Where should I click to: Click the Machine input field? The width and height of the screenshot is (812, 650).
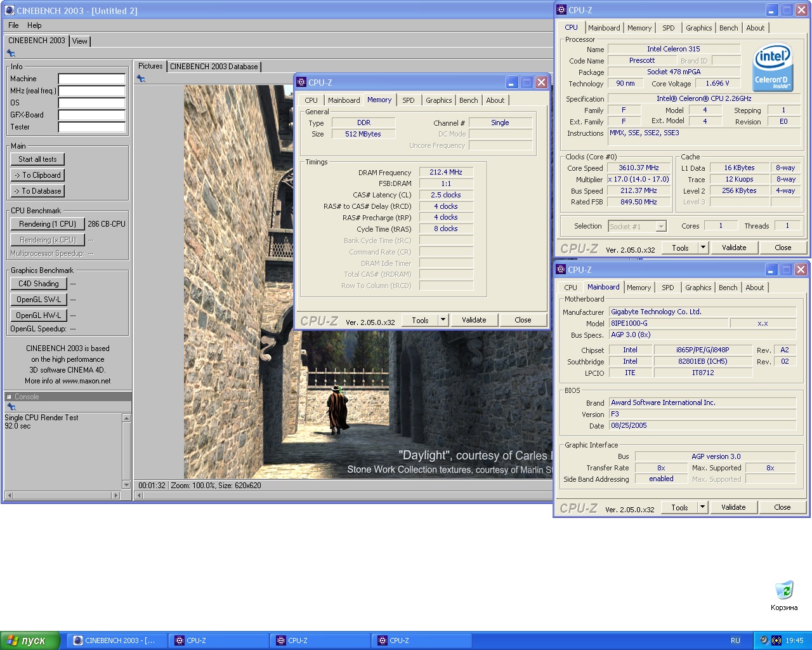pyautogui.click(x=92, y=79)
